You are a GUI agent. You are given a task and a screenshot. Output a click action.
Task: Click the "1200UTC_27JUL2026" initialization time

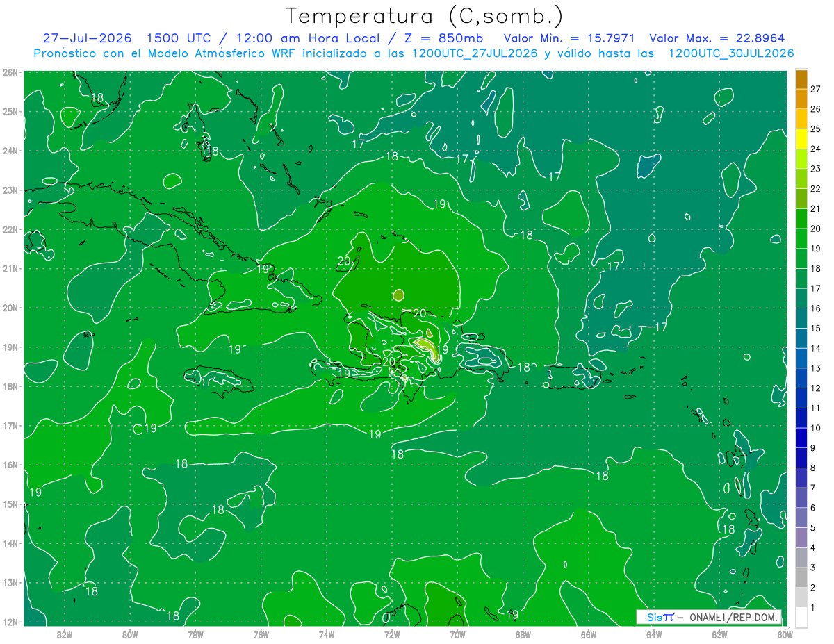[475, 53]
